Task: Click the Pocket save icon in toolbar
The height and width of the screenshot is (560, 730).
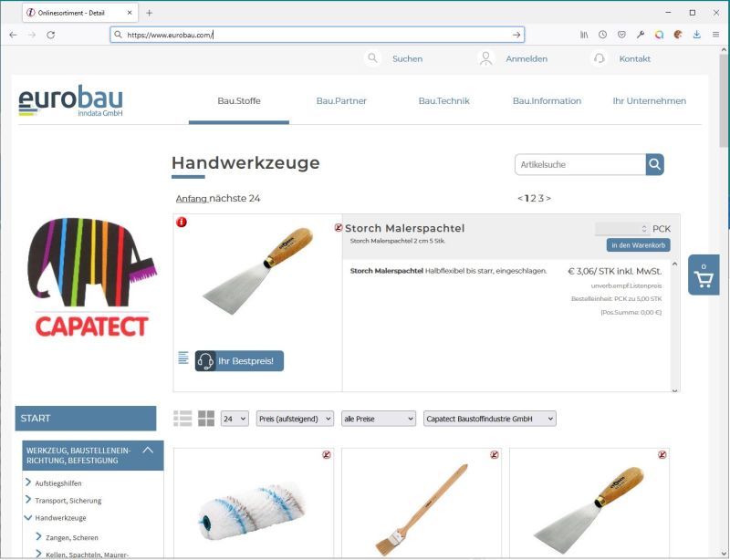Action: click(621, 35)
